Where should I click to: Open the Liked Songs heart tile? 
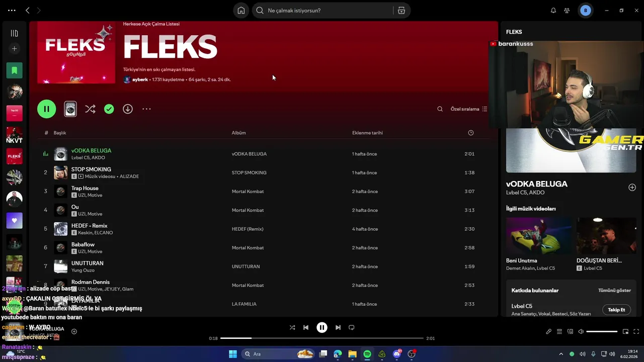tap(14, 220)
